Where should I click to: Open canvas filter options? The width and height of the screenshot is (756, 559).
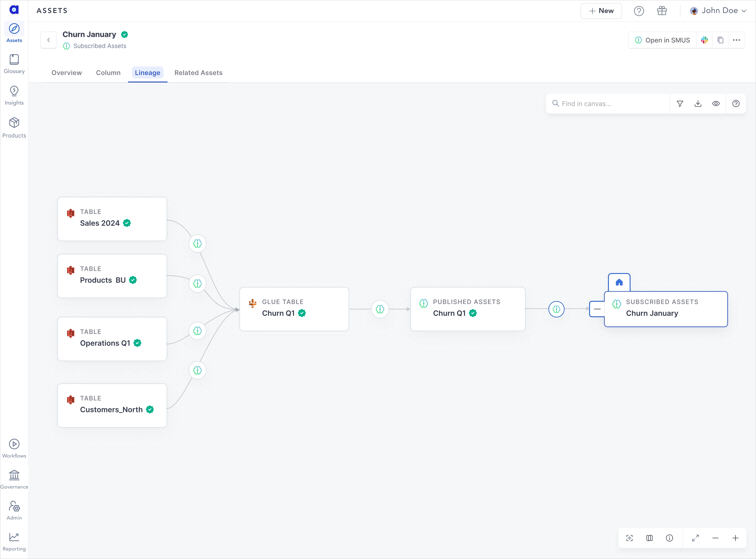[680, 103]
